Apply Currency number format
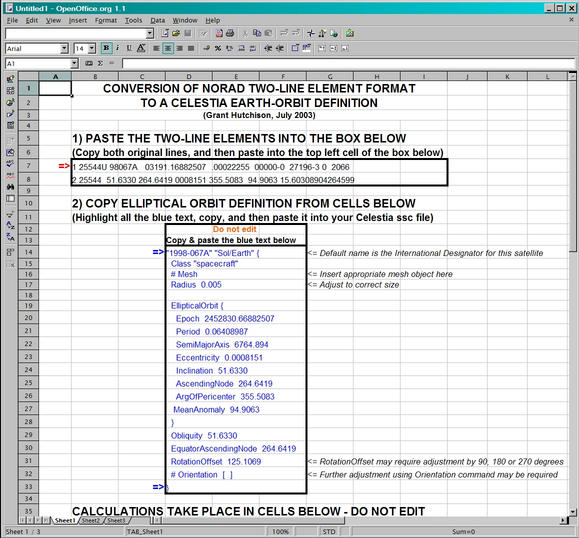579x538 pixels. coord(207,48)
